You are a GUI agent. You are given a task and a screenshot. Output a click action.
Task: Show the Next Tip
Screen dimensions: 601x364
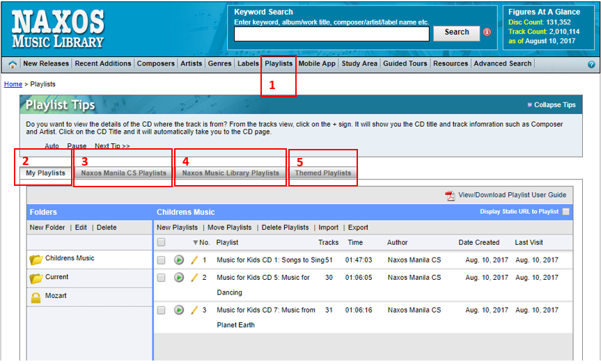pyautogui.click(x=112, y=146)
